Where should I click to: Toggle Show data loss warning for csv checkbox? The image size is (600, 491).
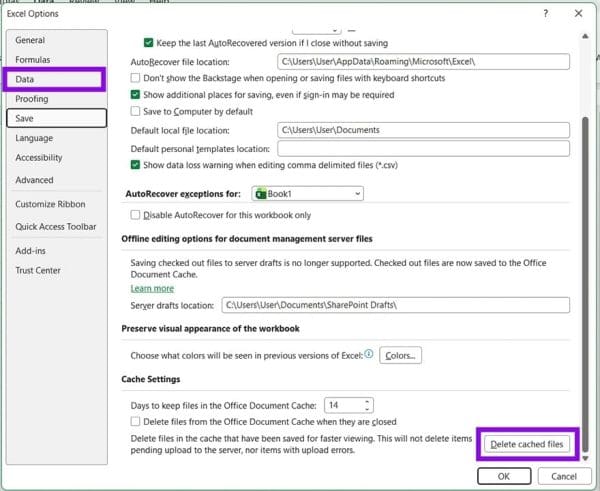coord(135,165)
